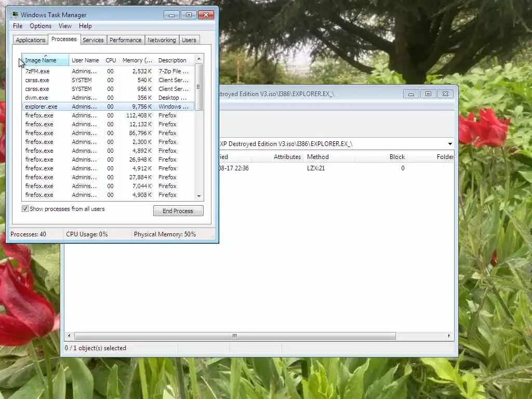This screenshot has width=532, height=399.
Task: Switch to the Services tab
Action: tap(93, 40)
